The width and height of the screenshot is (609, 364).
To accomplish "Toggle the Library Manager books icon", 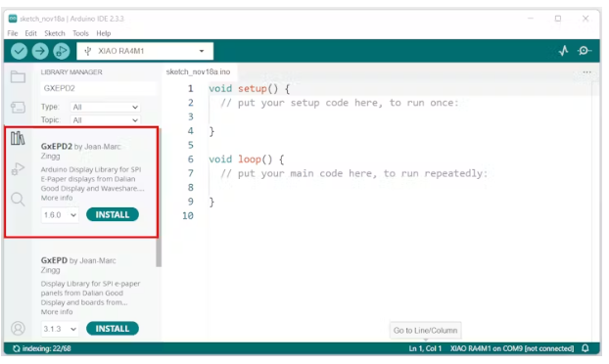I will [x=18, y=138].
